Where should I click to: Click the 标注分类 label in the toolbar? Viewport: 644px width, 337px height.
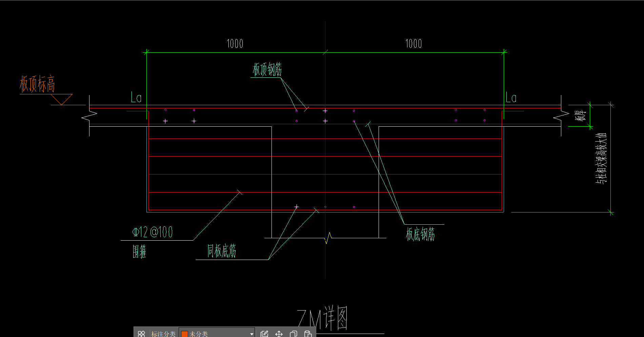163,334
